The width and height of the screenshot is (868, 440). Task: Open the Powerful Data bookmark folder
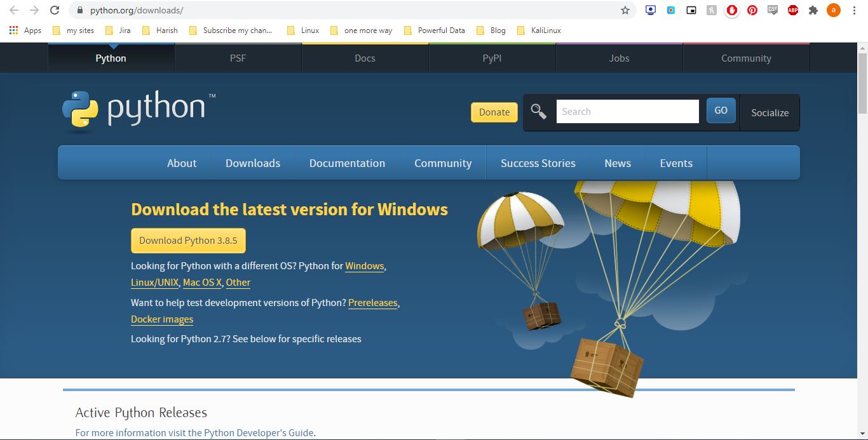[435, 30]
